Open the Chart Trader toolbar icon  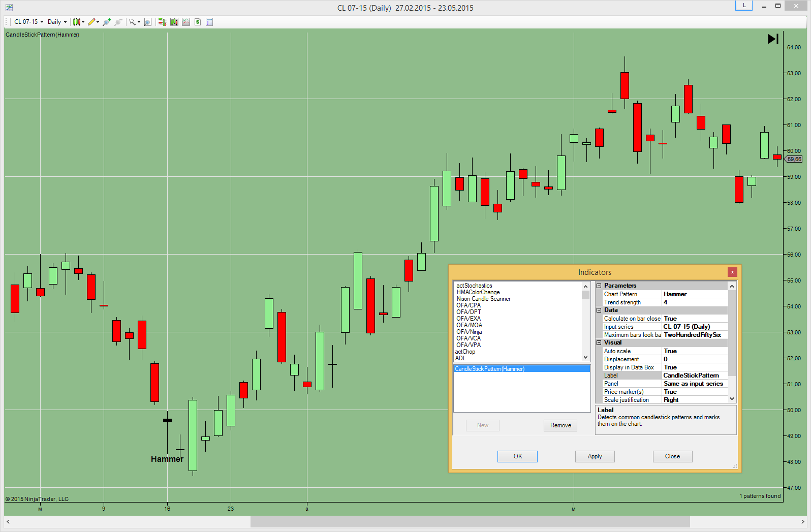tap(162, 22)
